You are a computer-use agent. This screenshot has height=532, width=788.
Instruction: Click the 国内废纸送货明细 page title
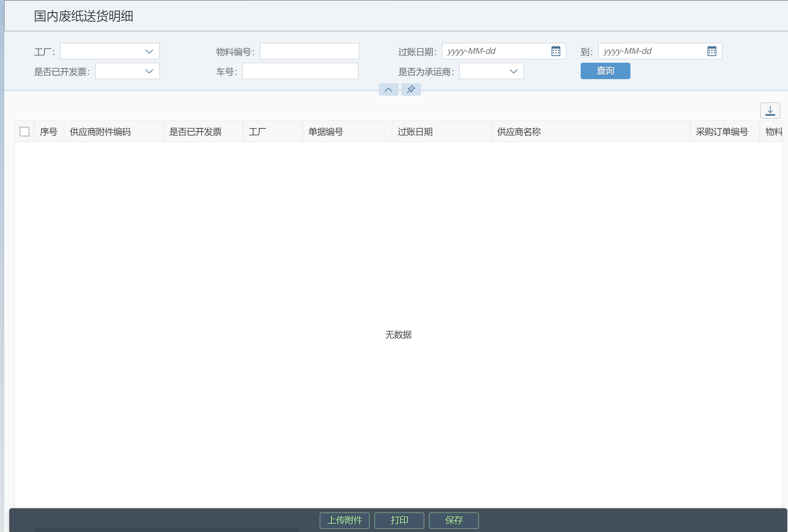83,16
